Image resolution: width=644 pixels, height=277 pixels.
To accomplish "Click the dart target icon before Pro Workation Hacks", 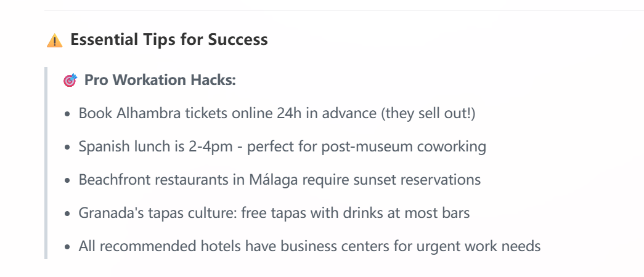I will click(x=70, y=81).
